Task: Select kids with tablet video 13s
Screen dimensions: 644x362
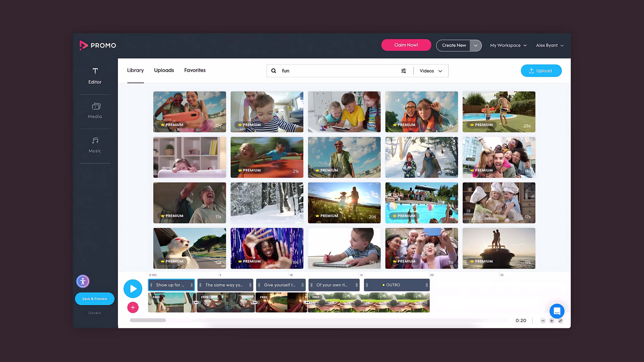Action: coord(344,112)
